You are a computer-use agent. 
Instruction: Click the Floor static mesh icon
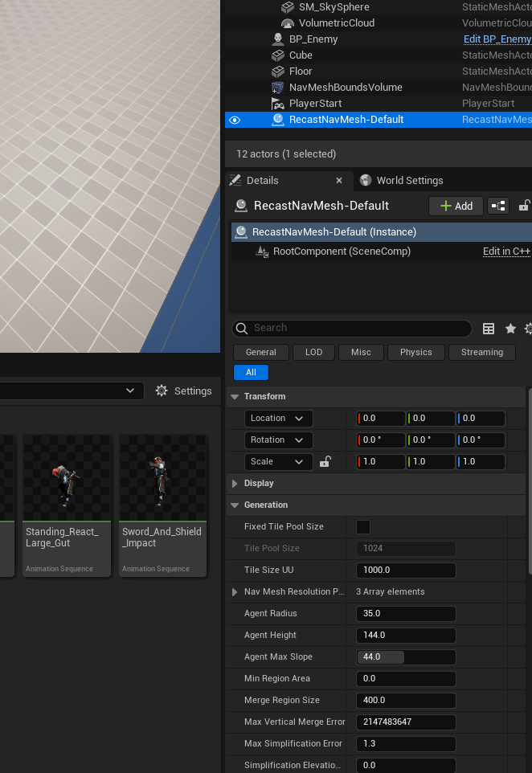click(x=278, y=72)
